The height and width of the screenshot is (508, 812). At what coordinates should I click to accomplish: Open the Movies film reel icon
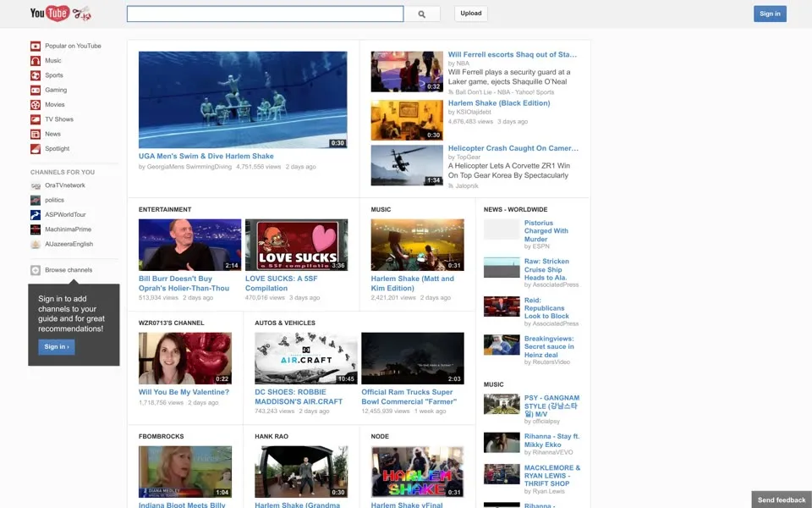pos(36,105)
